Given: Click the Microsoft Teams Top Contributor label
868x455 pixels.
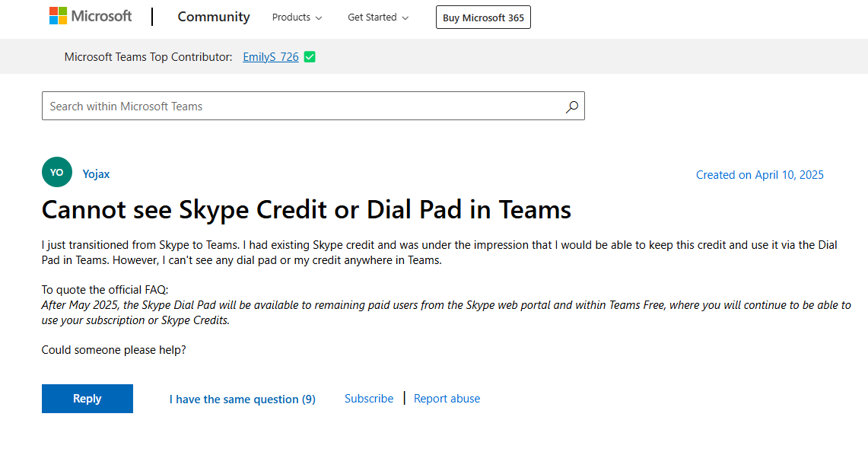Looking at the screenshot, I should pyautogui.click(x=148, y=57).
